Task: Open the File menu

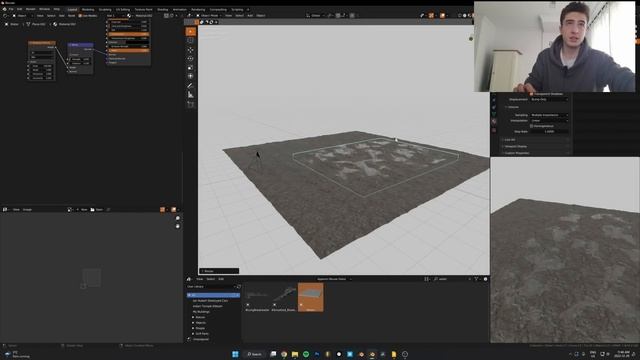Action: coord(11,9)
